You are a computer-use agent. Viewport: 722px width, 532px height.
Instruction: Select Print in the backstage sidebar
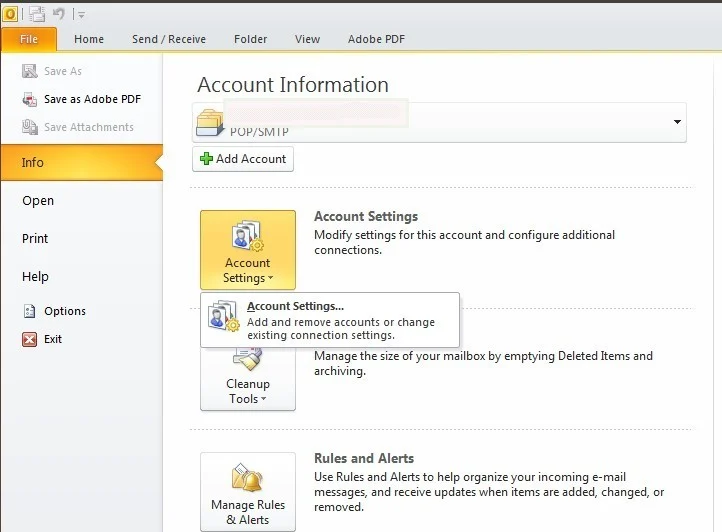35,239
